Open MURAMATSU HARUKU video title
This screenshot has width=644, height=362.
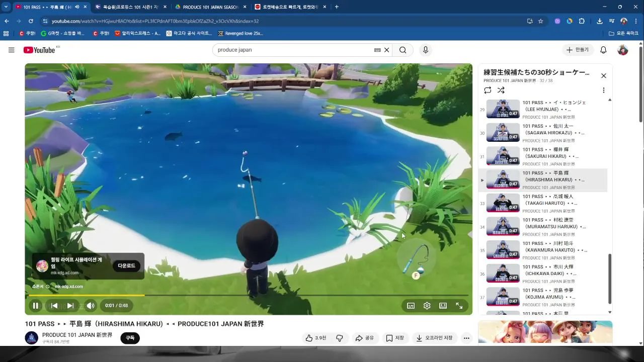click(x=554, y=223)
